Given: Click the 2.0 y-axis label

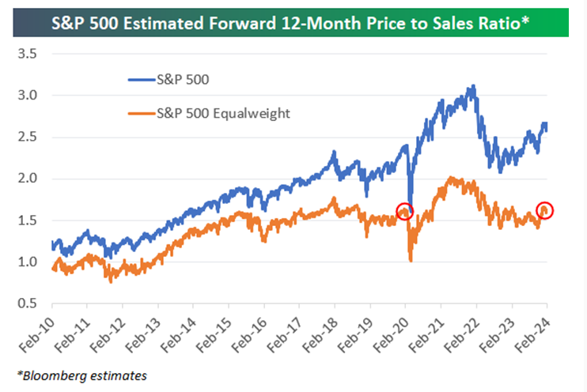Looking at the screenshot, I should (x=28, y=179).
